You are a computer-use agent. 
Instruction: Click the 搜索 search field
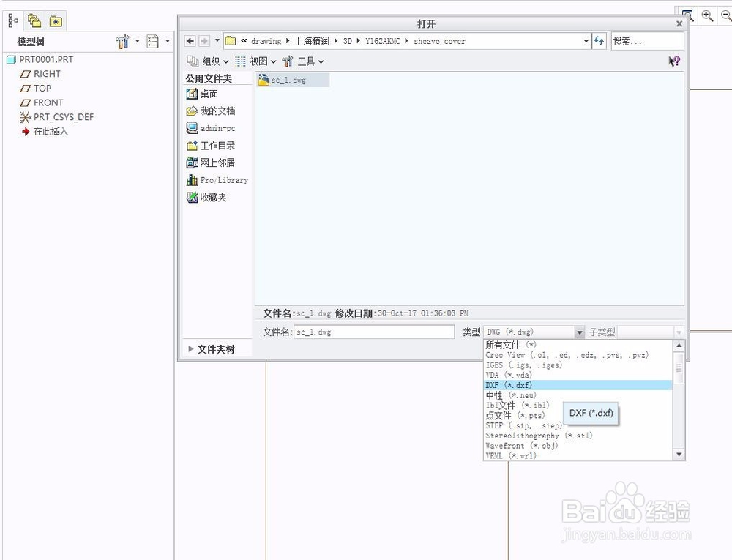pyautogui.click(x=648, y=41)
